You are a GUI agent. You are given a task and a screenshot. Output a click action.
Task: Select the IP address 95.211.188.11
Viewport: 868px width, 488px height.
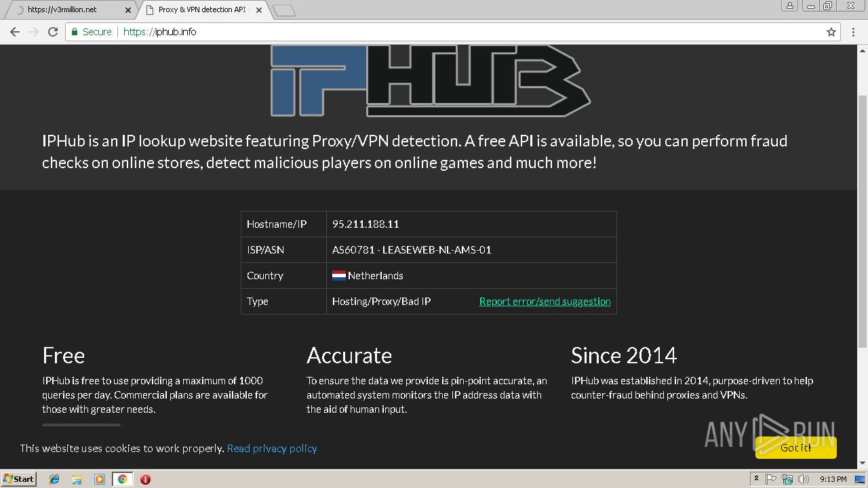pos(366,224)
